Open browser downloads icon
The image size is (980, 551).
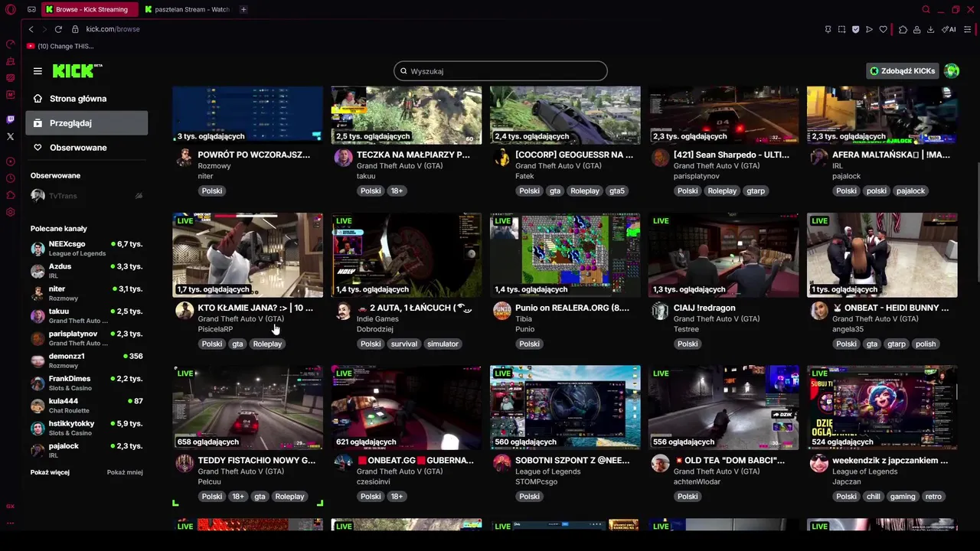930,29
